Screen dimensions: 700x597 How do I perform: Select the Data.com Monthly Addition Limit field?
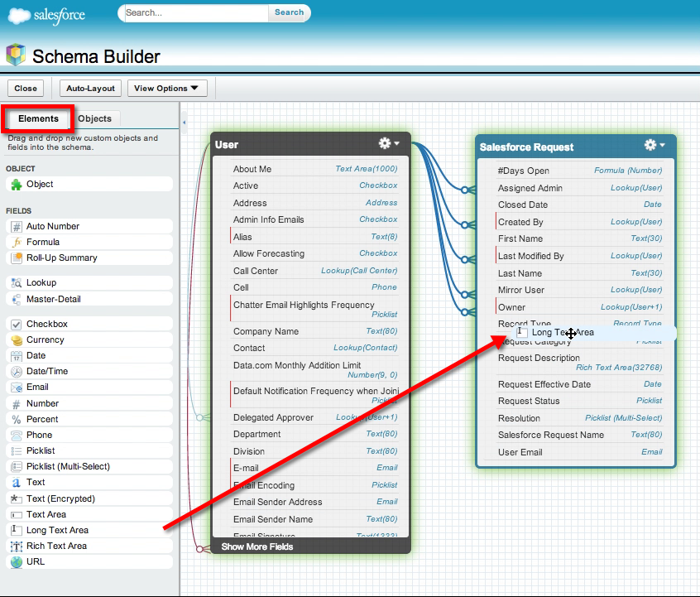(314, 369)
